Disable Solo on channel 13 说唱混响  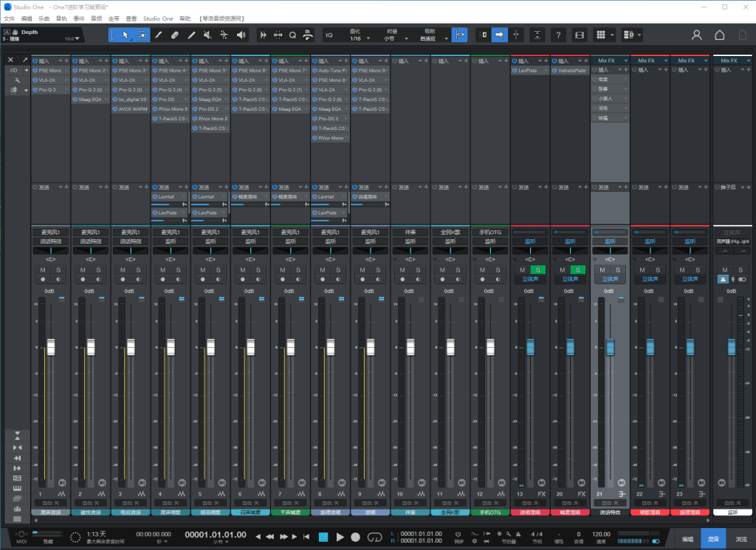537,270
